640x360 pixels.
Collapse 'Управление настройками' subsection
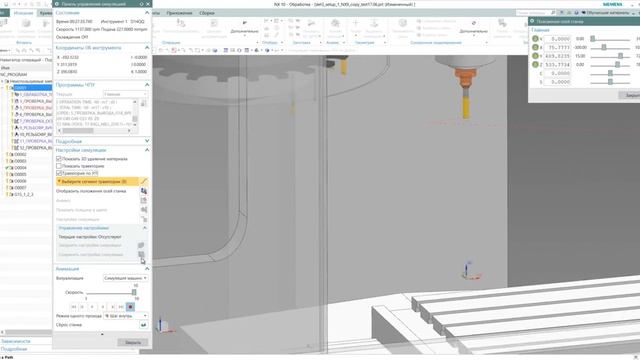(x=144, y=228)
